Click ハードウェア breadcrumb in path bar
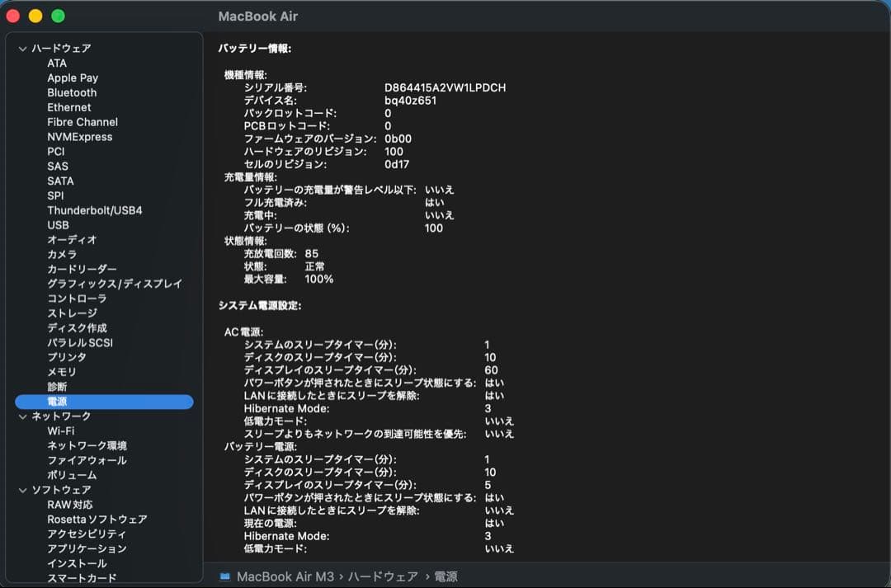The image size is (891, 588). (383, 576)
